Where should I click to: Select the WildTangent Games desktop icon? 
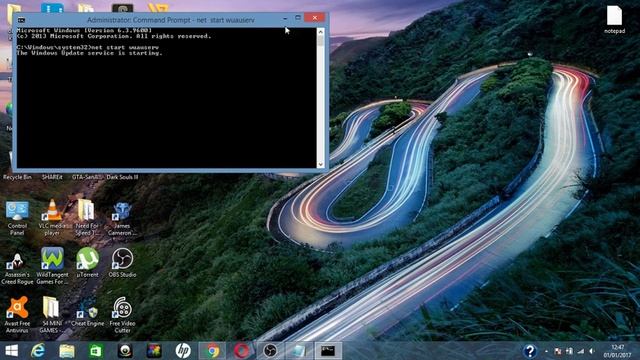tap(52, 266)
